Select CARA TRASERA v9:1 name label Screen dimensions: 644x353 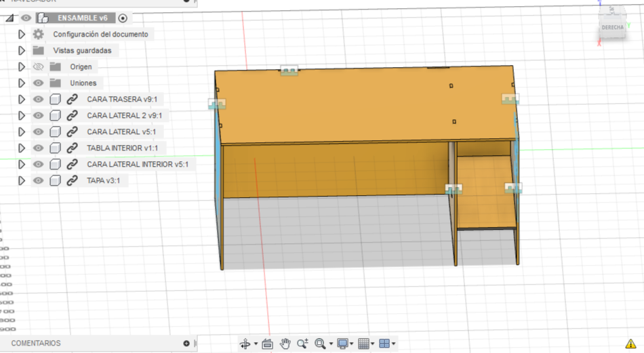(x=122, y=100)
